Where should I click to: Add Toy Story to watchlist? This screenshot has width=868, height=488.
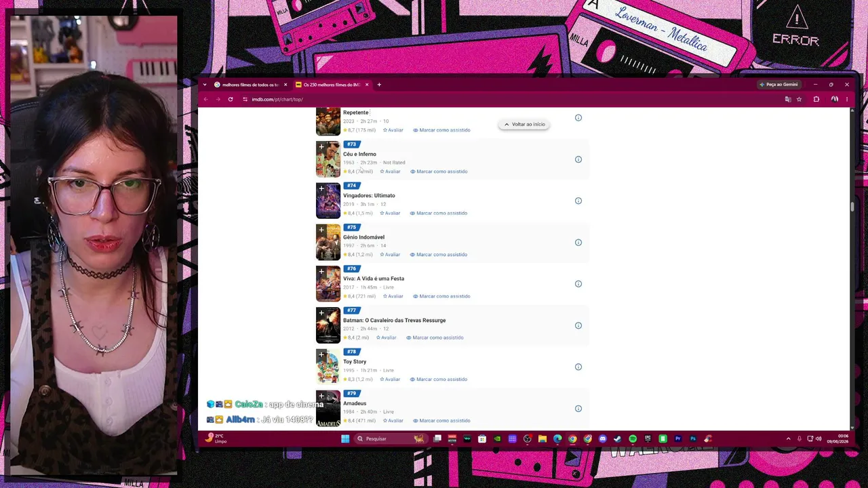coord(321,354)
